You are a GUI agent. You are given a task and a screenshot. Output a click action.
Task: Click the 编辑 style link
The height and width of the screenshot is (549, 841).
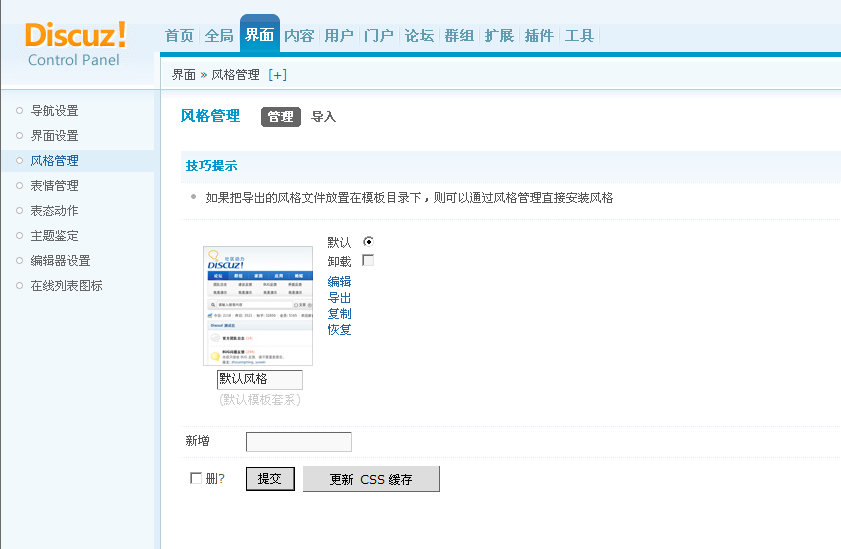click(x=339, y=282)
